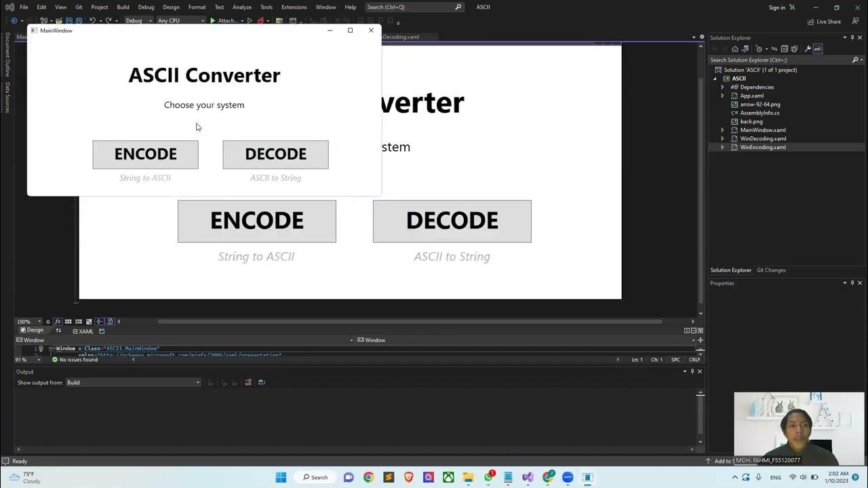Screen dimensions: 868x488
Task: Click the navigate backward circle icon
Action: [x=14, y=20]
